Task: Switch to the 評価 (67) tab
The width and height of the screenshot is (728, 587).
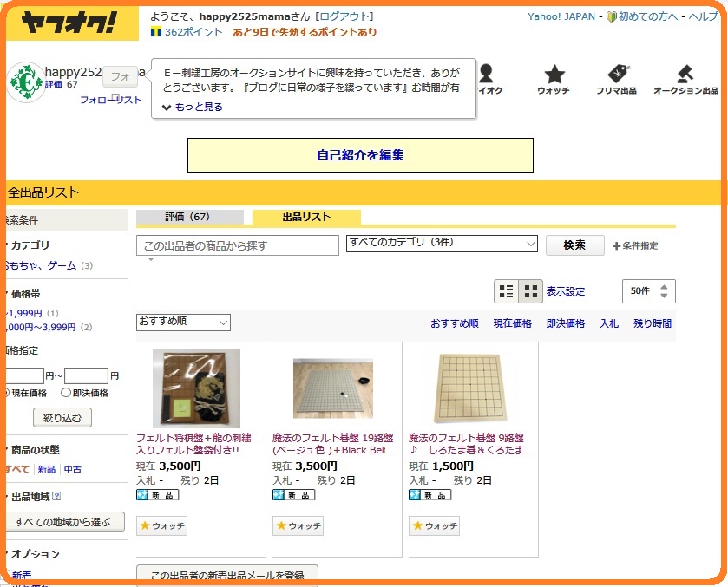Action: 189,217
